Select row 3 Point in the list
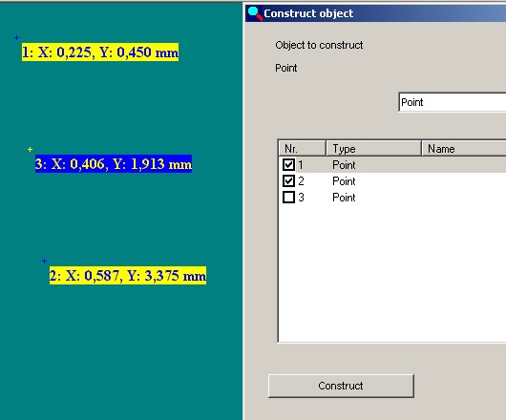This screenshot has height=420, width=506. [392, 197]
